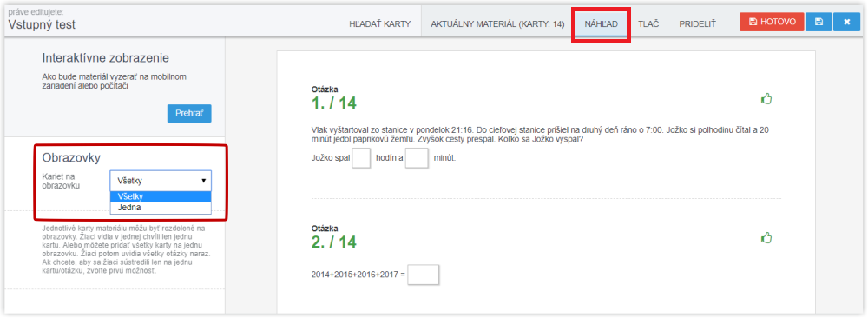
Task: Choose Všetky option in dropdown list
Action: click(161, 196)
